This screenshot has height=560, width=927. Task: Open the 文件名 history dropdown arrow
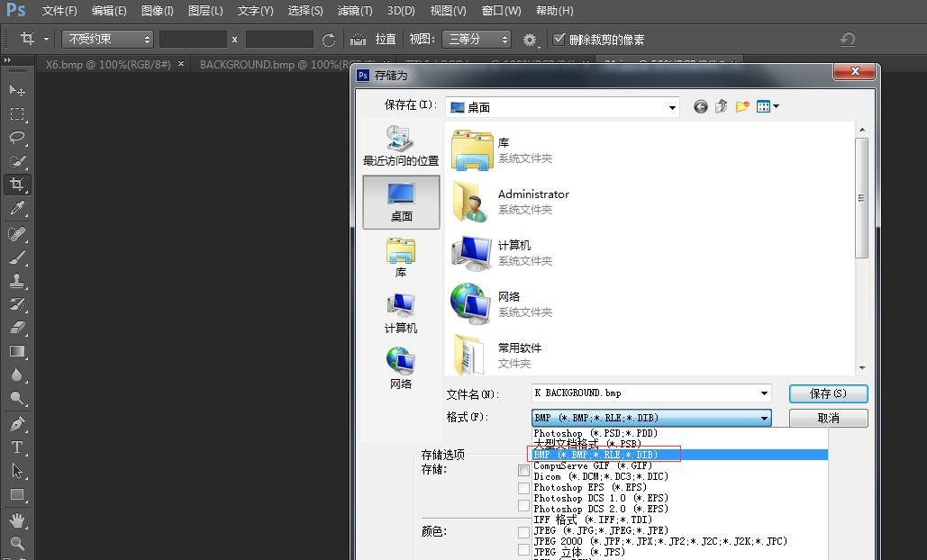click(x=765, y=393)
